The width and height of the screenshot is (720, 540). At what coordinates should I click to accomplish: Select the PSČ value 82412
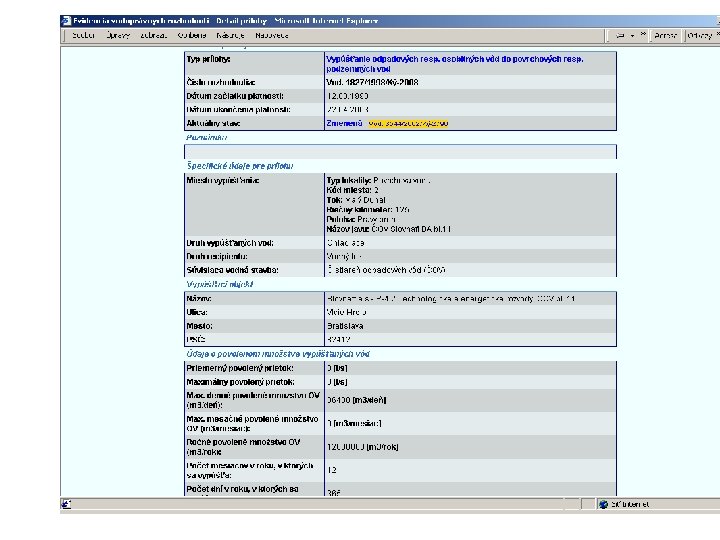339,339
